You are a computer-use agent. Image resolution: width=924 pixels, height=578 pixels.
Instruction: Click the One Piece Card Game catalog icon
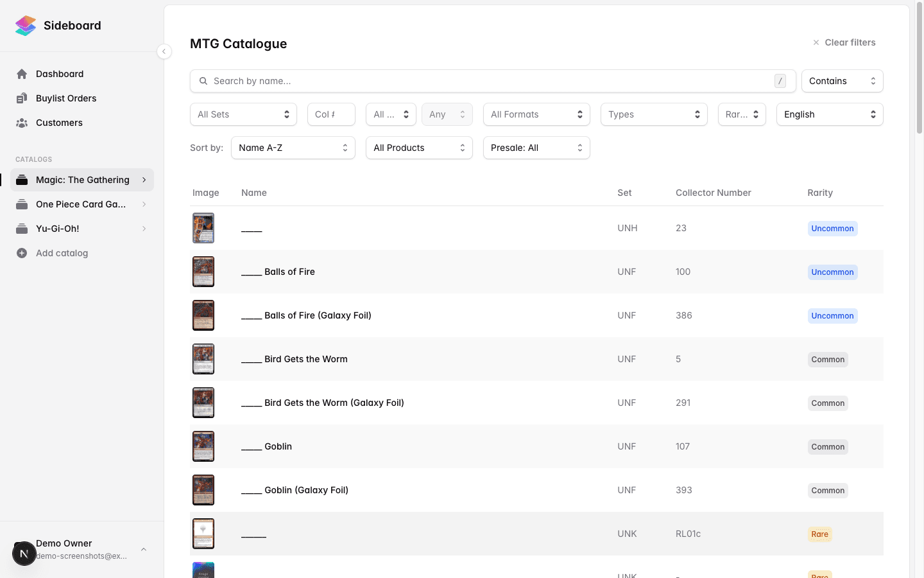pos(22,204)
